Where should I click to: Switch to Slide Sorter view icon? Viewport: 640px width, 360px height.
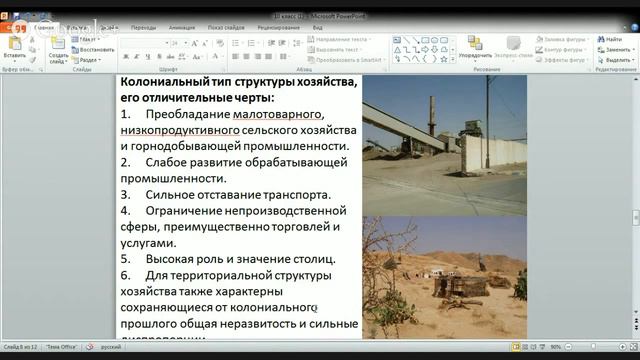pyautogui.click(x=525, y=347)
